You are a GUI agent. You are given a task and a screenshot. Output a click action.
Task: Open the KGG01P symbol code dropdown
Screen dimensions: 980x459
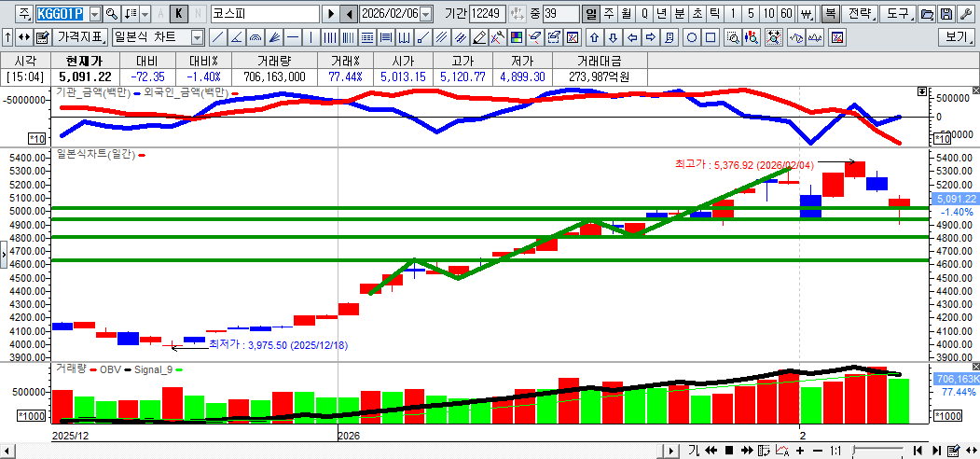94,14
